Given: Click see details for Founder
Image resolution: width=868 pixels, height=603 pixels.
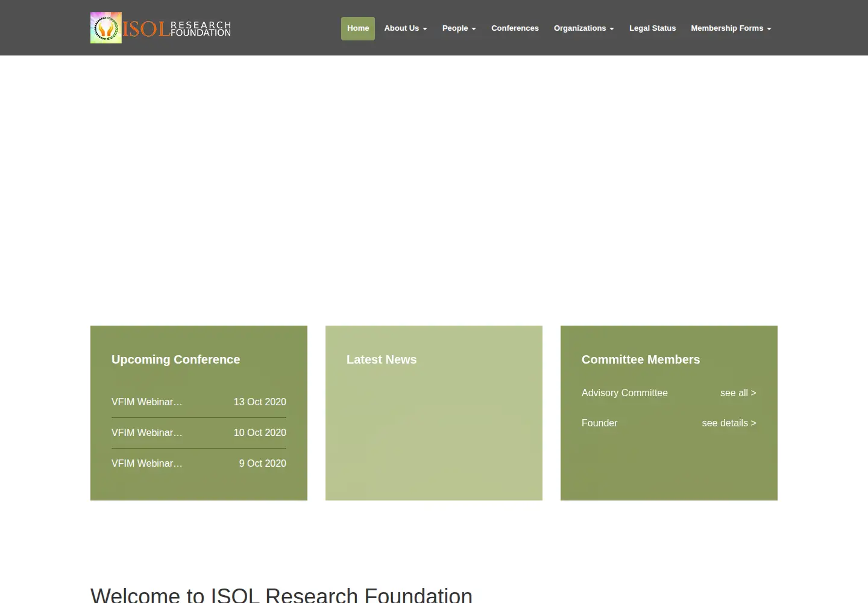Looking at the screenshot, I should 729,423.
